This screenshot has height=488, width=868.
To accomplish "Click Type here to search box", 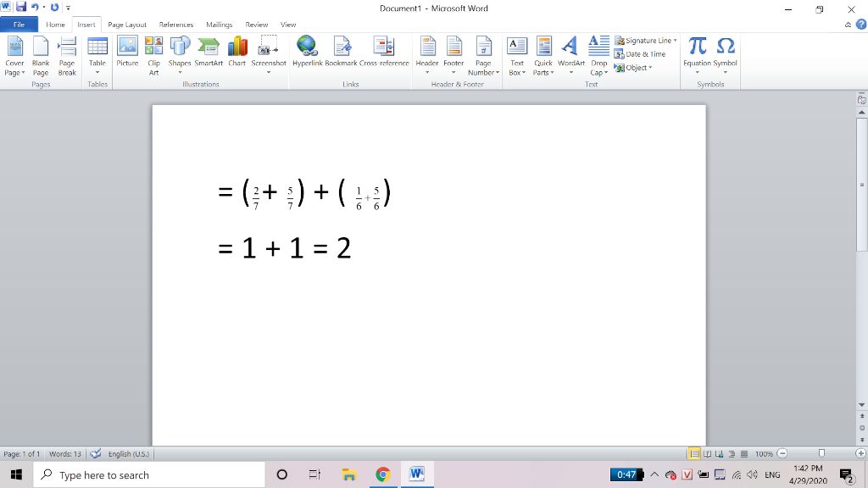I will click(149, 474).
